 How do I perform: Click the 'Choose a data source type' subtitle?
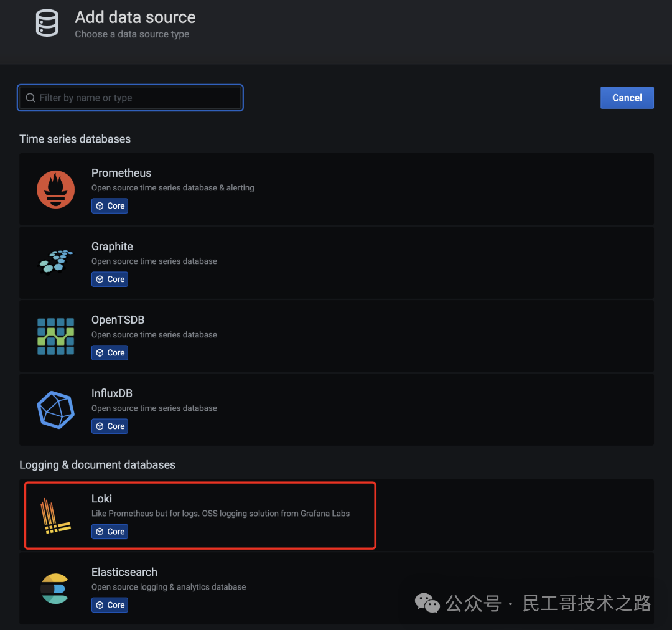coord(132,34)
